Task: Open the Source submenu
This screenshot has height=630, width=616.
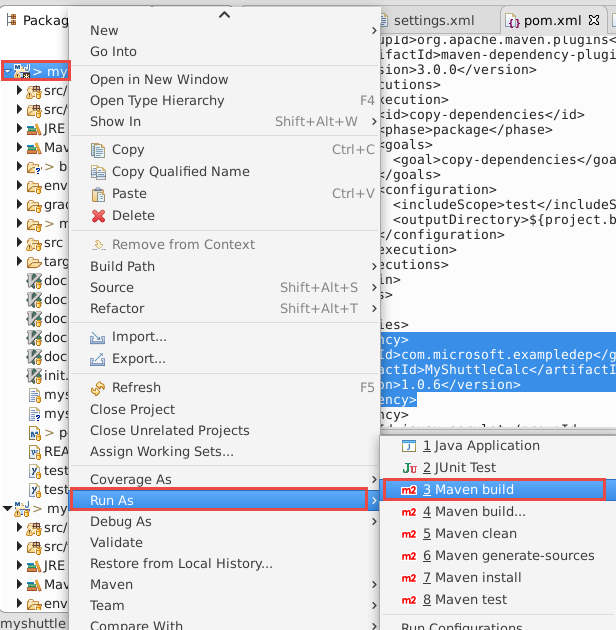Action: (x=225, y=287)
